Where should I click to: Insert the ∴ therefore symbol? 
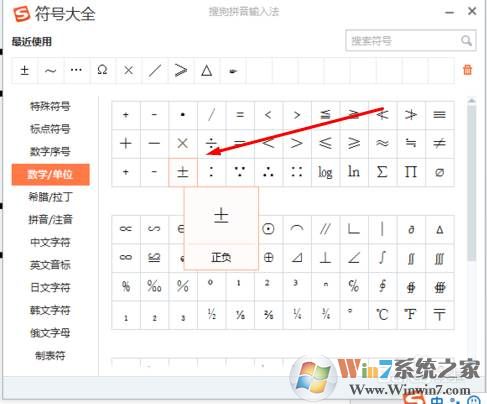click(268, 172)
